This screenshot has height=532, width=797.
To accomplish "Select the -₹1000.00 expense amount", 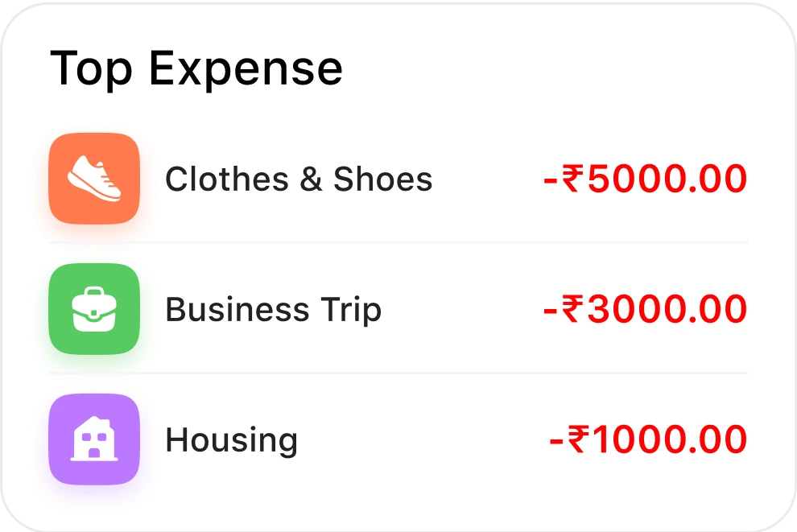I will pos(649,439).
